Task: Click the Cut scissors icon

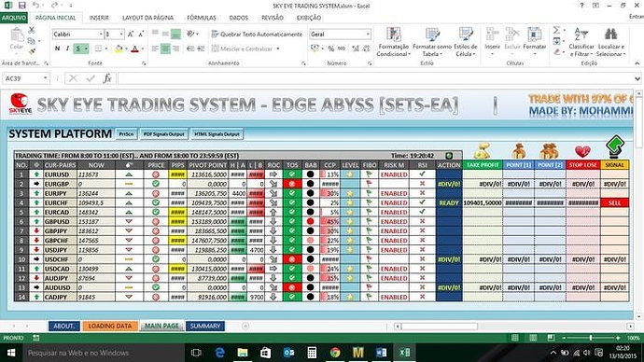Action: [x=32, y=30]
